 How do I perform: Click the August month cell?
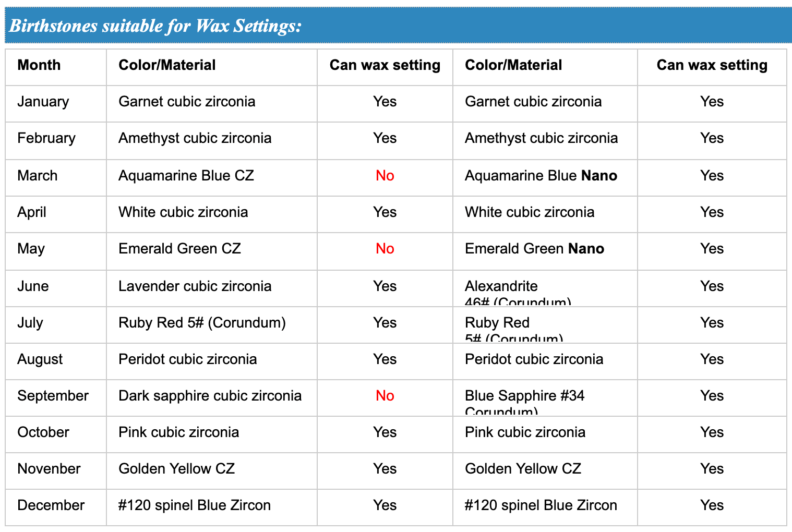tap(40, 359)
